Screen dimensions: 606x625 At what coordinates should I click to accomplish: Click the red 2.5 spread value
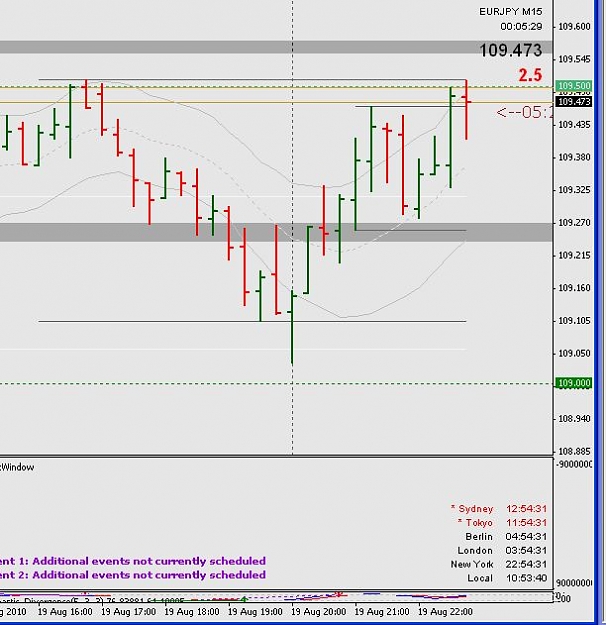(530, 75)
